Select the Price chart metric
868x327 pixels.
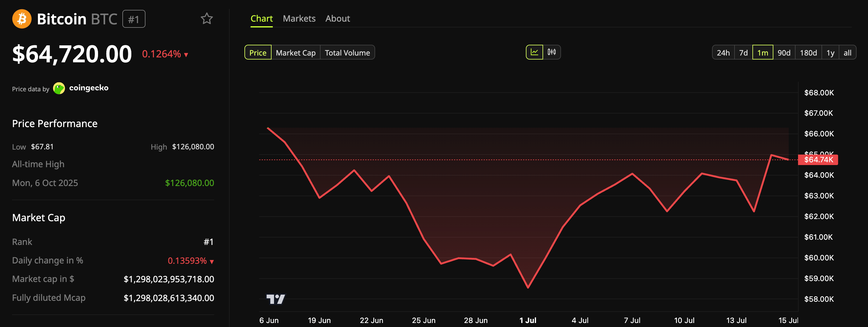click(x=258, y=52)
